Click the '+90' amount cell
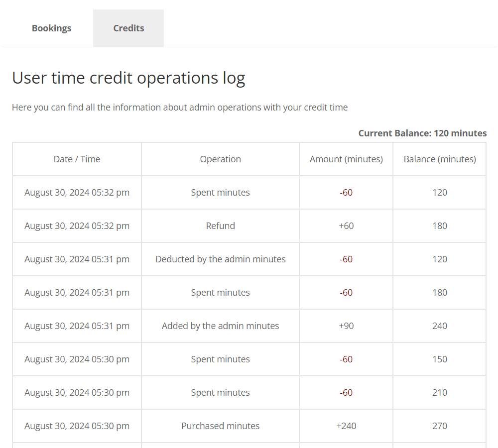Image resolution: width=498 pixels, height=448 pixels. pos(346,326)
